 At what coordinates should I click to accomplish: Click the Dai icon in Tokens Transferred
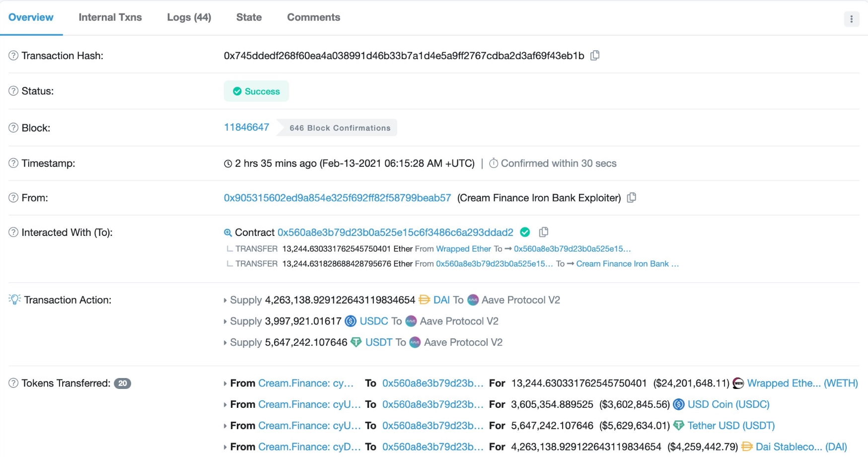(747, 447)
